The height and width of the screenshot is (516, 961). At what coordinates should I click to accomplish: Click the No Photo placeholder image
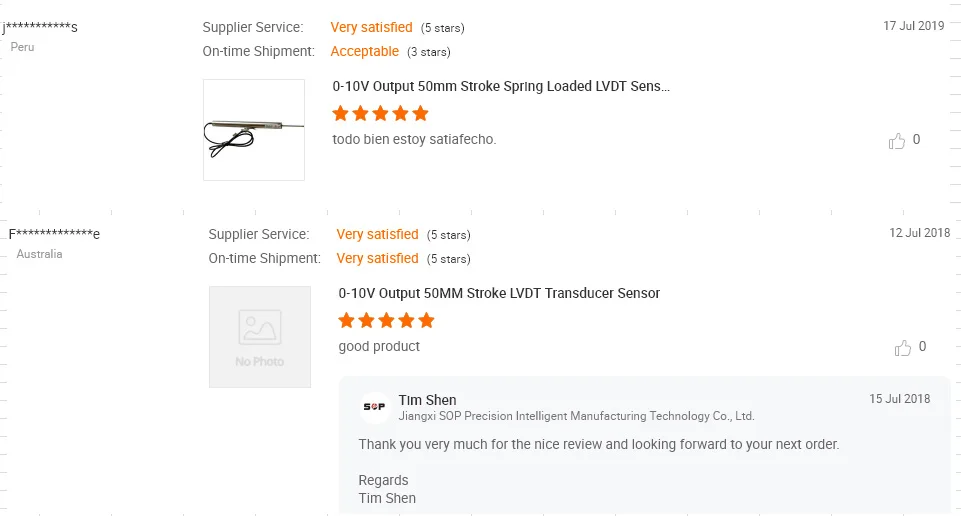(x=260, y=337)
